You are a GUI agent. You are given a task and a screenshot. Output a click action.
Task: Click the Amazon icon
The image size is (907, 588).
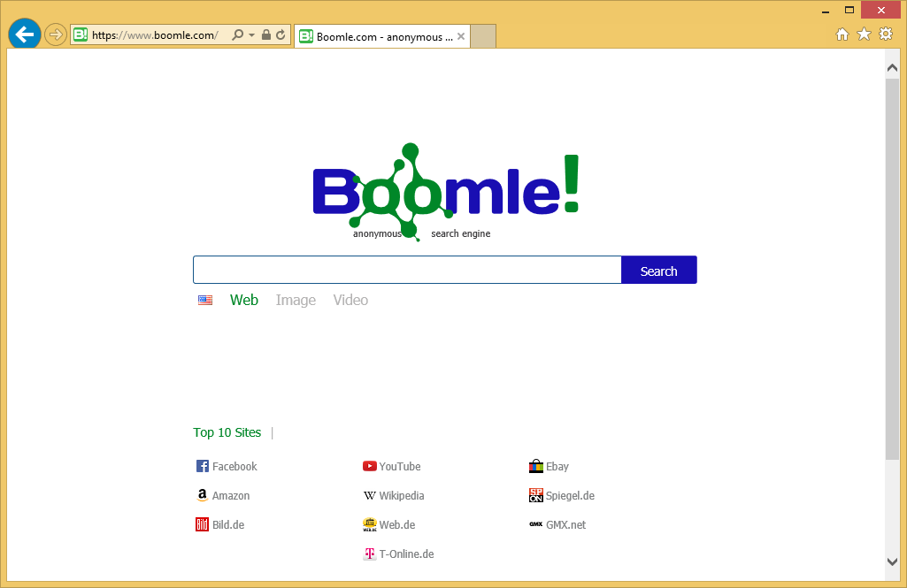click(202, 495)
